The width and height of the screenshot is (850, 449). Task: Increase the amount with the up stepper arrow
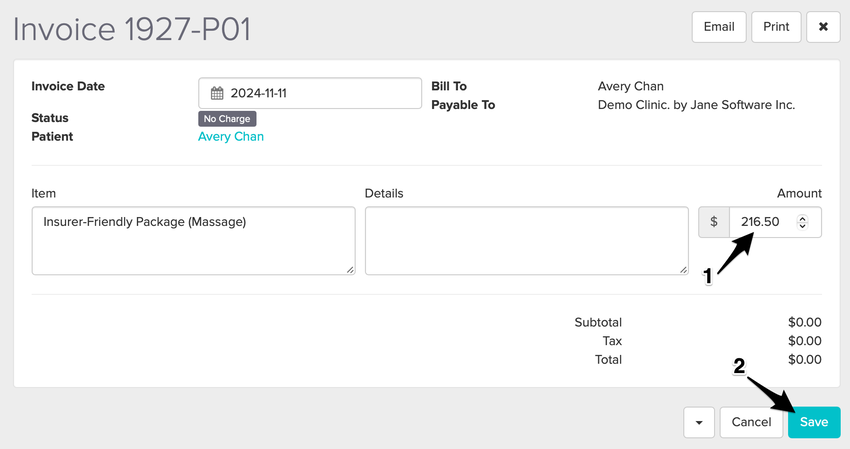coord(803,218)
